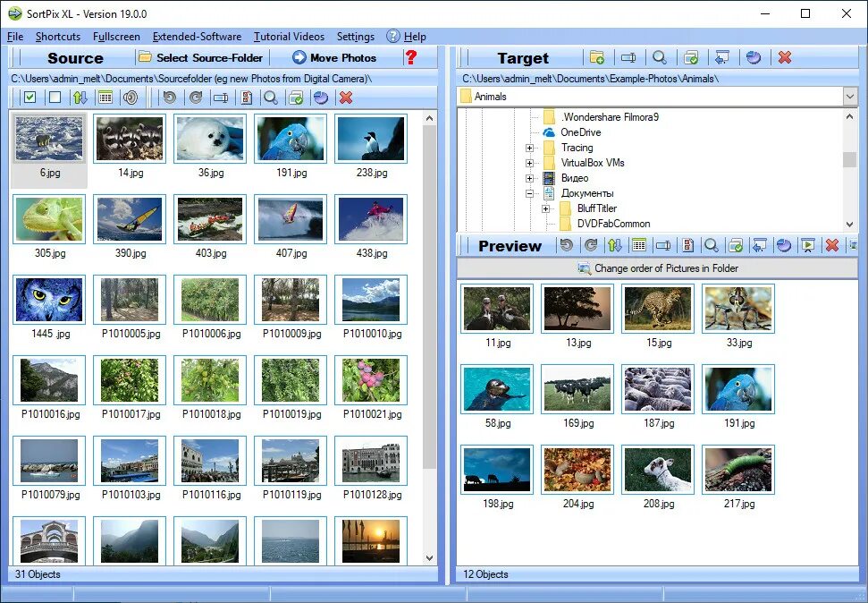Click the speaker sound icon in Source toolbar
This screenshot has width=868, height=603.
131,98
